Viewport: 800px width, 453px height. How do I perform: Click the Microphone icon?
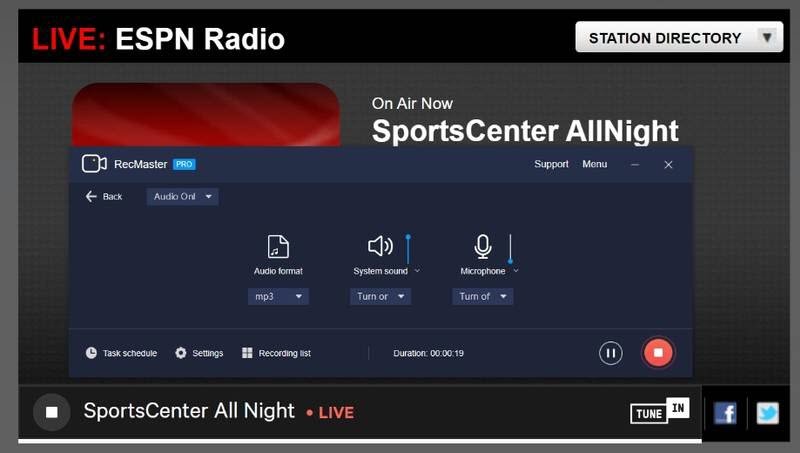tap(483, 246)
